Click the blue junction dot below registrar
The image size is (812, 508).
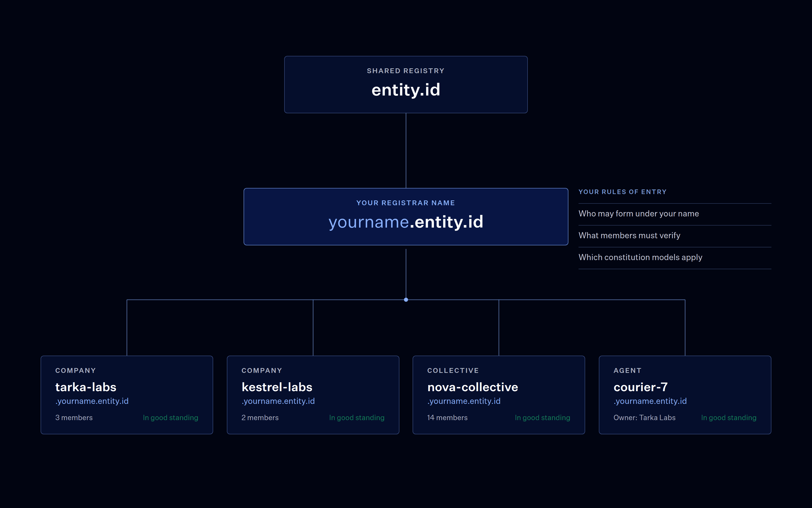pyautogui.click(x=406, y=300)
